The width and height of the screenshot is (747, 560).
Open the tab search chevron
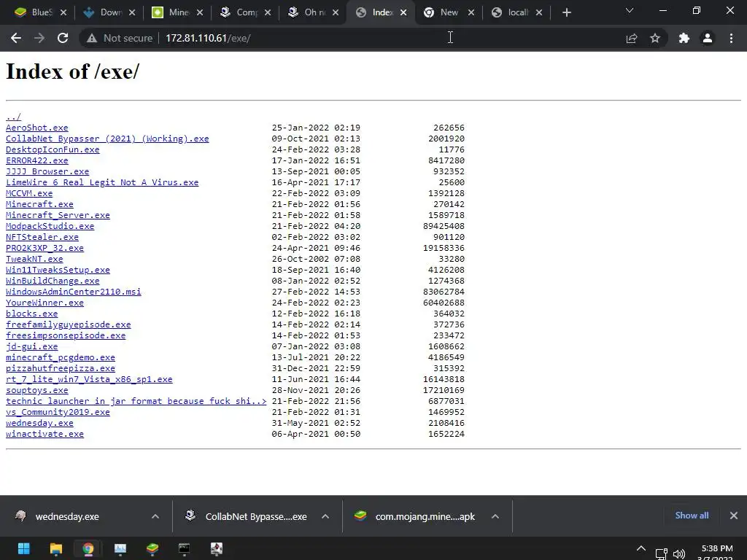coord(630,10)
